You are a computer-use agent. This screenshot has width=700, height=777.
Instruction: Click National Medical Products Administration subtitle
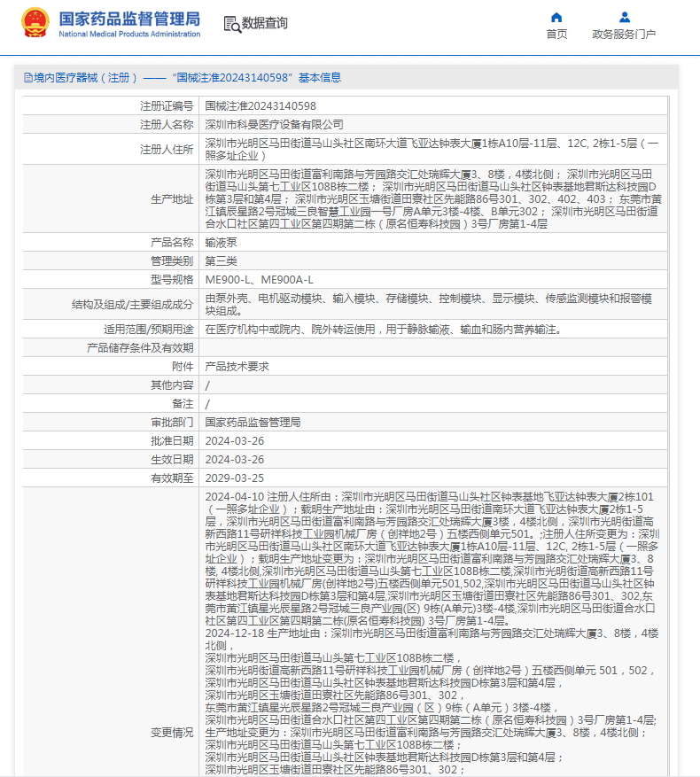(x=129, y=35)
